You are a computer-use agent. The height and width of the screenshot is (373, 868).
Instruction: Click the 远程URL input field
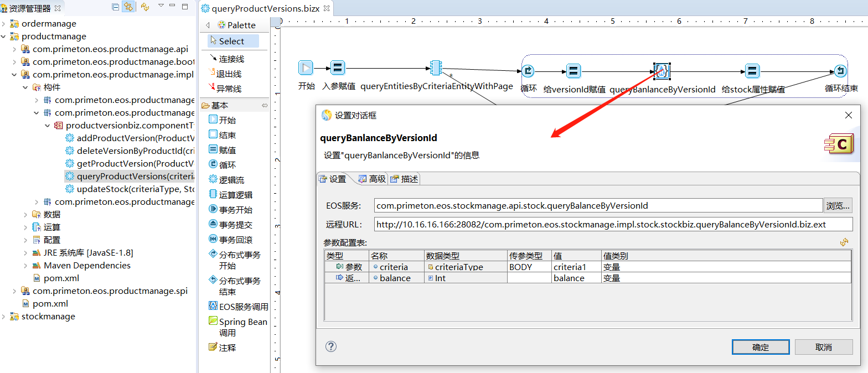613,224
